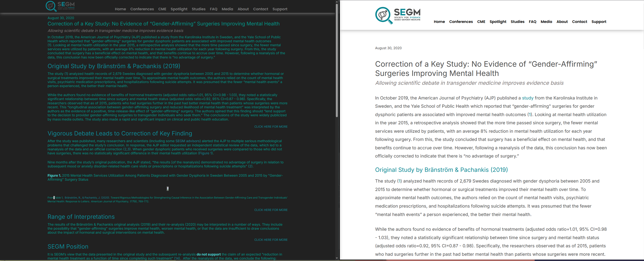
Task: Open About in the dark pane navigation
Action: click(243, 9)
